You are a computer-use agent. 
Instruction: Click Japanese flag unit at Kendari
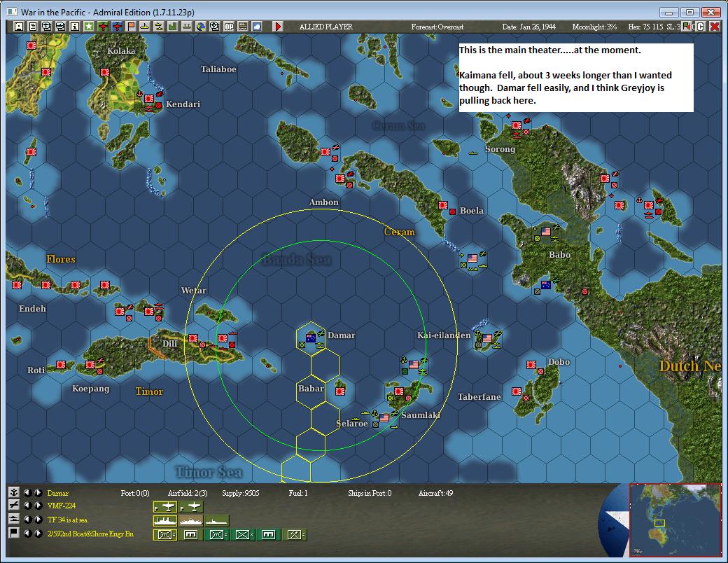click(x=149, y=99)
